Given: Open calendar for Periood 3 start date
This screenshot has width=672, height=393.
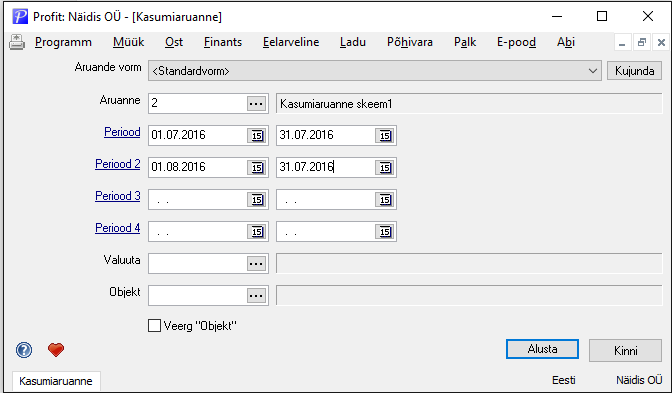Looking at the screenshot, I should [x=257, y=200].
